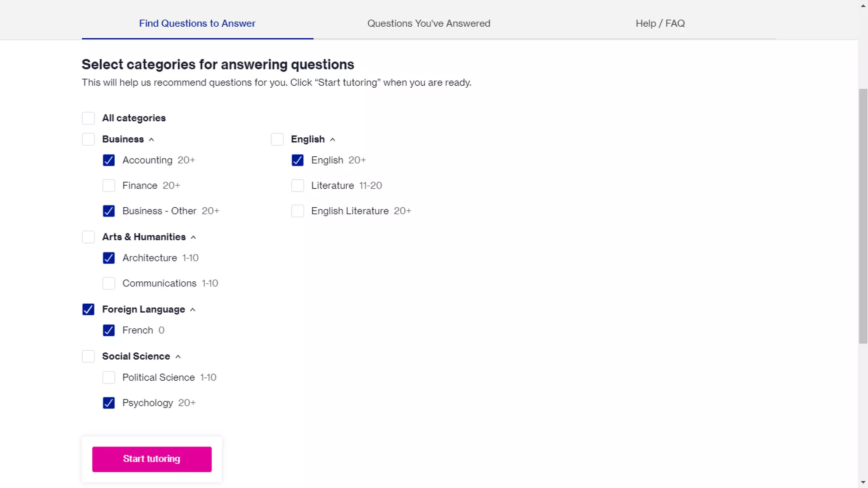Image resolution: width=868 pixels, height=488 pixels.
Task: Collapse the English section arrow
Action: point(333,140)
